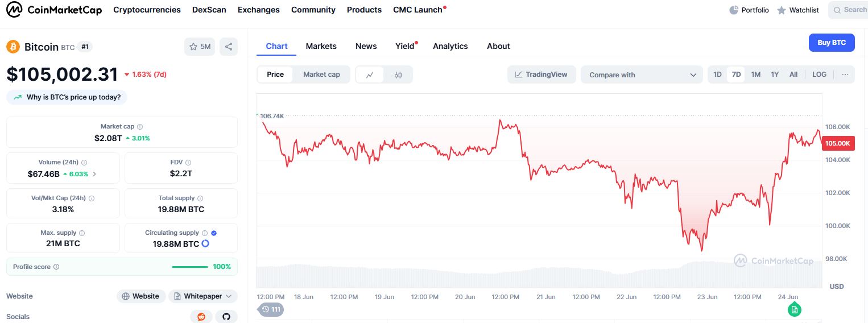The height and width of the screenshot is (323, 868).
Task: Open the TradingView chart button
Action: click(x=542, y=74)
